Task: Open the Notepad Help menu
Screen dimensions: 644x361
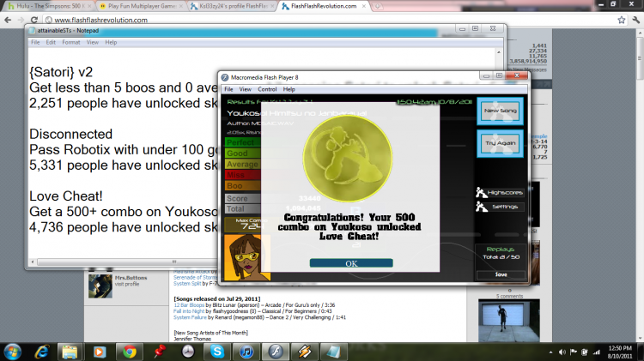Action: coord(111,42)
